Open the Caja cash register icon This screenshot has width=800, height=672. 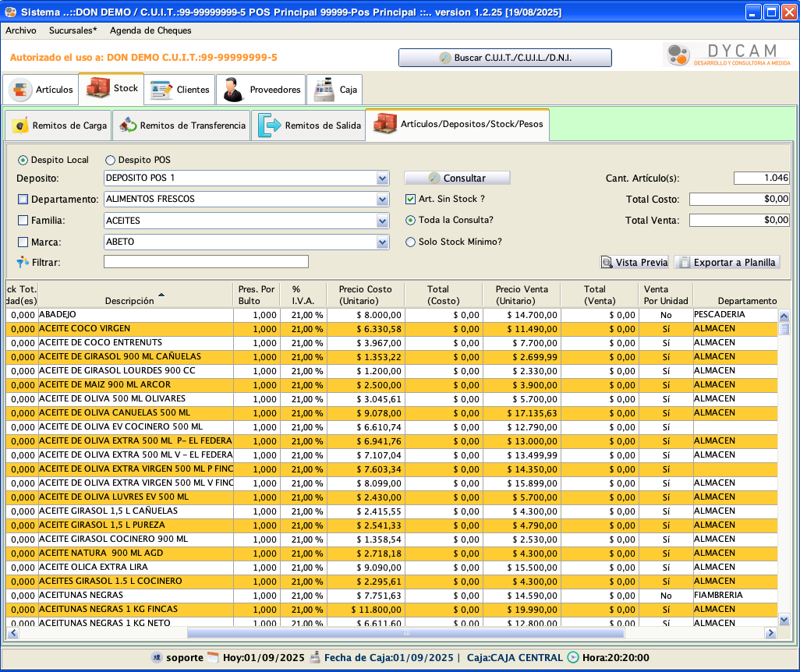tap(324, 90)
